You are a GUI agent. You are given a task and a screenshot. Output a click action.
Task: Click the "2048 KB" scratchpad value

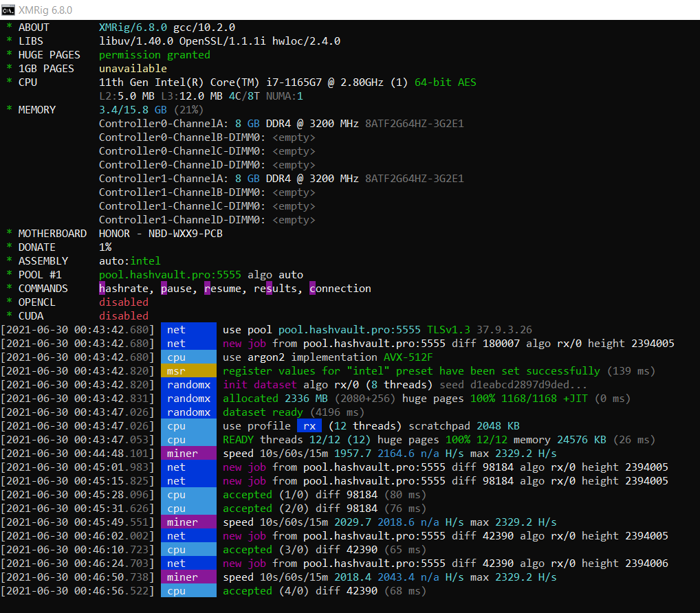click(x=499, y=426)
